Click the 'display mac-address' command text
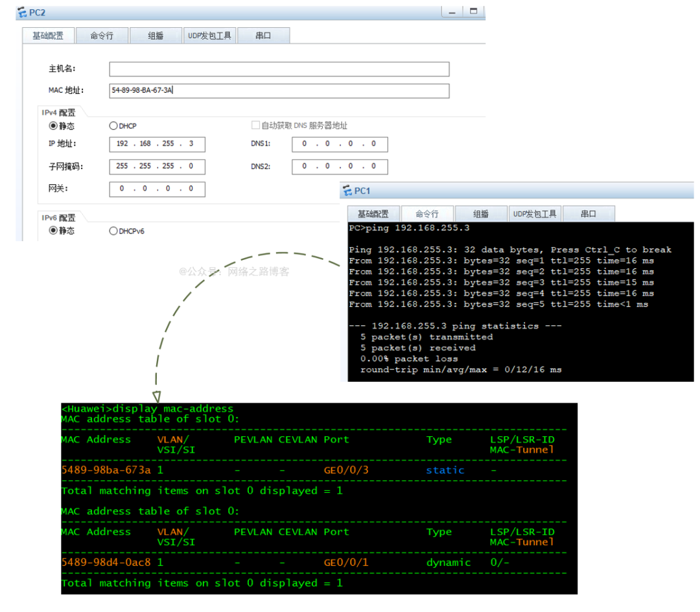Viewport: 700px width, 612px height. pos(173,408)
